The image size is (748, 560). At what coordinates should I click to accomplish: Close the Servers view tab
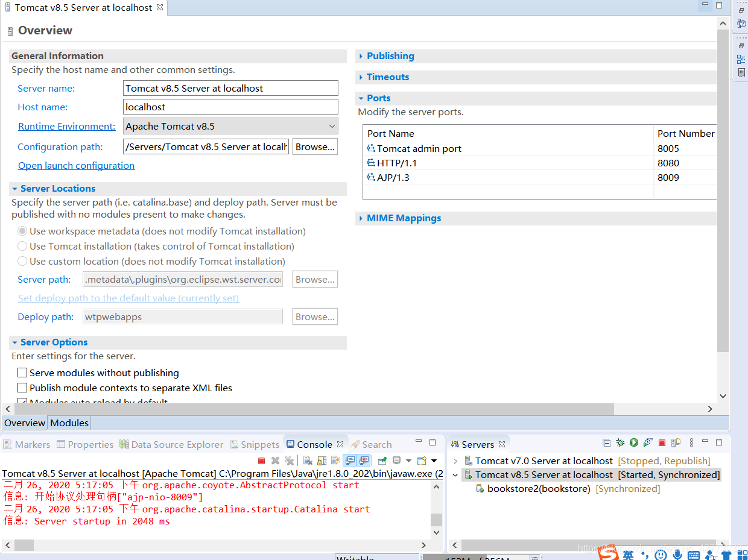[x=502, y=444]
